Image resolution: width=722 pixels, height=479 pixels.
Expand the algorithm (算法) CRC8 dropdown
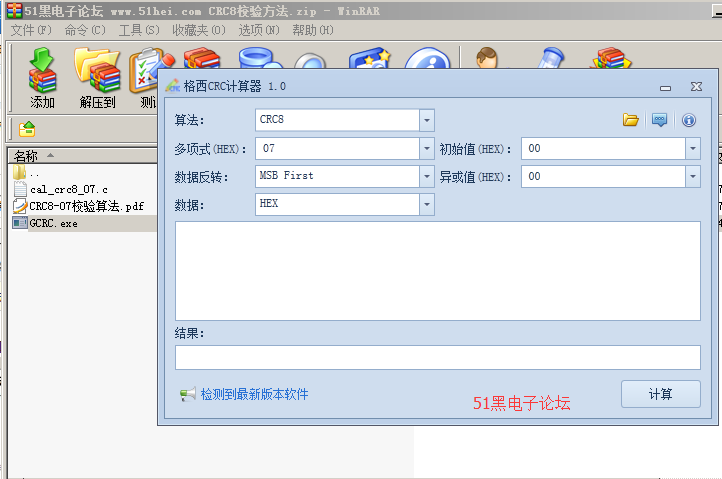(427, 120)
